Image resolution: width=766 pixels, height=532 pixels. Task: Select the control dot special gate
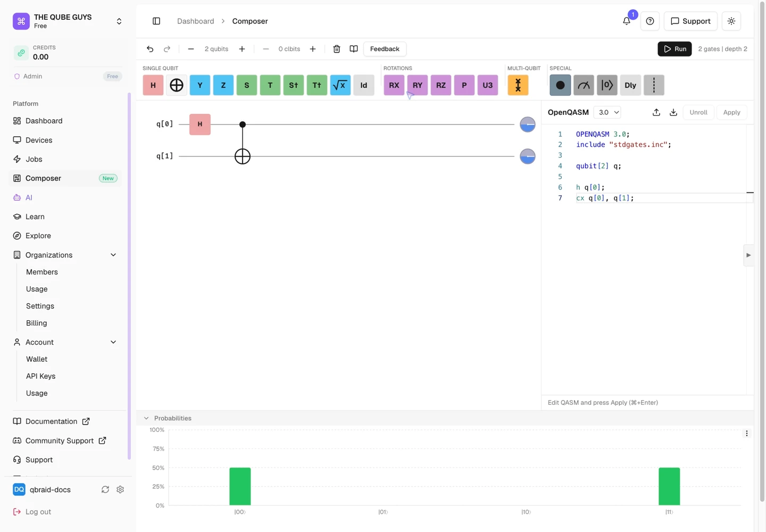[x=560, y=85]
